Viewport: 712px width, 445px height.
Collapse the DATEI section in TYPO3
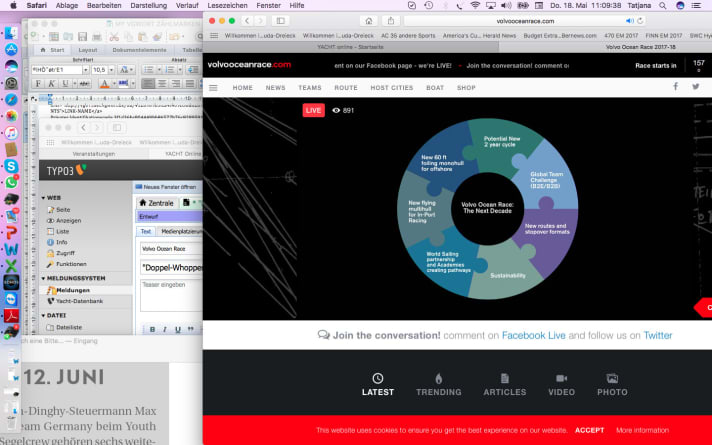43,316
